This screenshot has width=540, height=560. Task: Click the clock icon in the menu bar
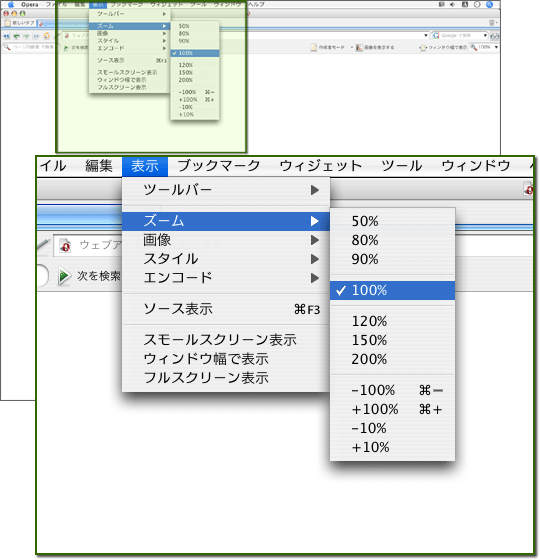click(477, 4)
